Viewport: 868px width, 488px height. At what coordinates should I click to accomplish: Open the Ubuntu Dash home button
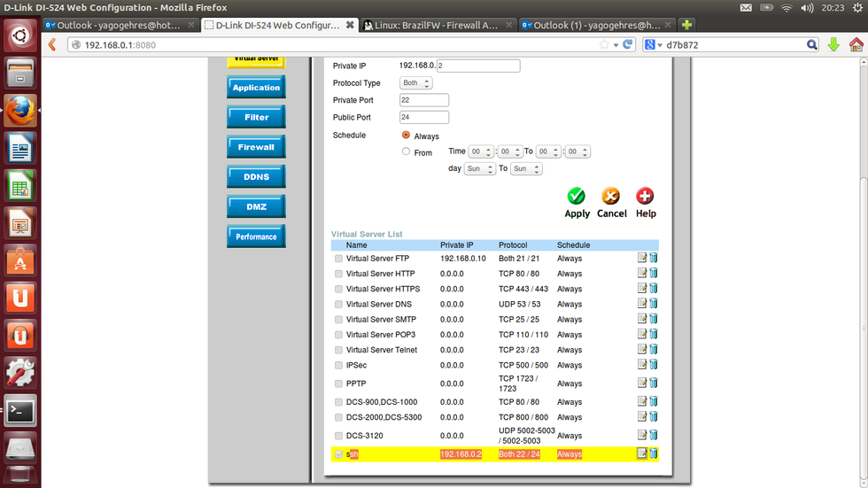[x=20, y=36]
